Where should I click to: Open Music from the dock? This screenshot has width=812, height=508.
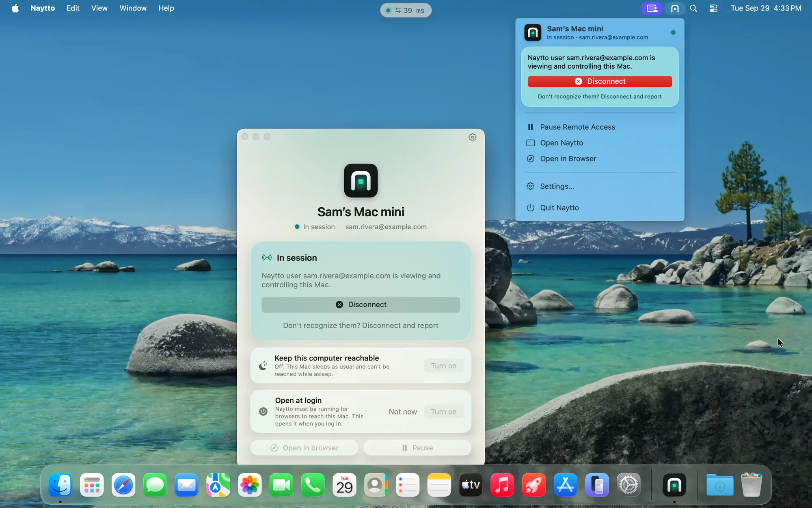pos(502,485)
